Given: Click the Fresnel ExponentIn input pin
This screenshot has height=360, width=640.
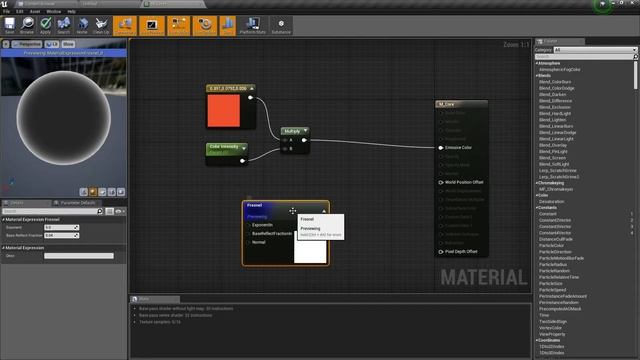Looking at the screenshot, I should click(x=249, y=225).
